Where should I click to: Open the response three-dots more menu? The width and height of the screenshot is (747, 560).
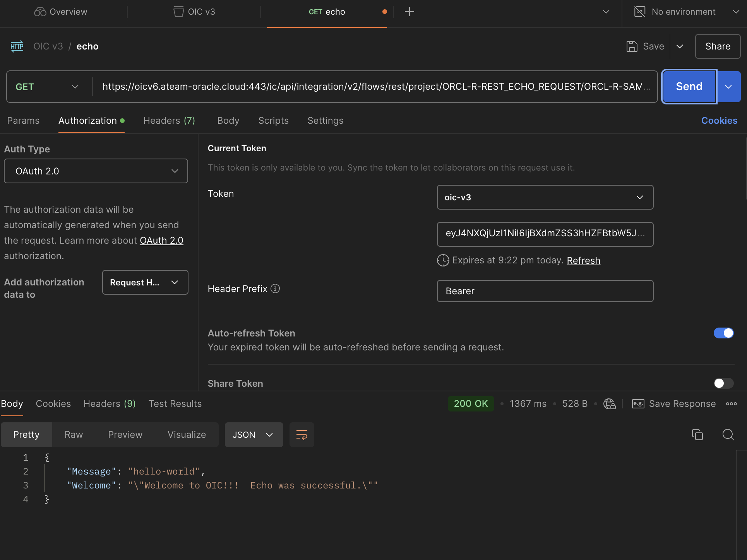(731, 404)
